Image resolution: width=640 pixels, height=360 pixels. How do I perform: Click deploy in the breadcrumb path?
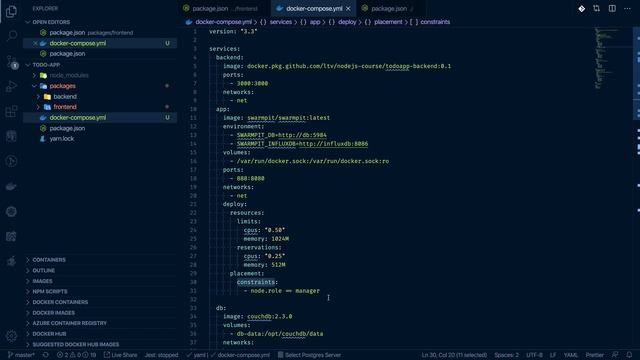click(347, 22)
